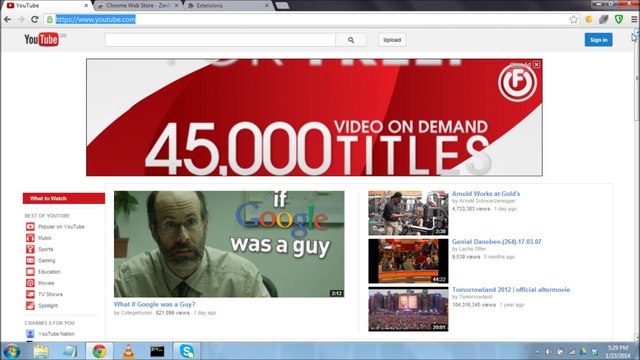Click the Genial Daneben video thumbnail

click(x=408, y=261)
